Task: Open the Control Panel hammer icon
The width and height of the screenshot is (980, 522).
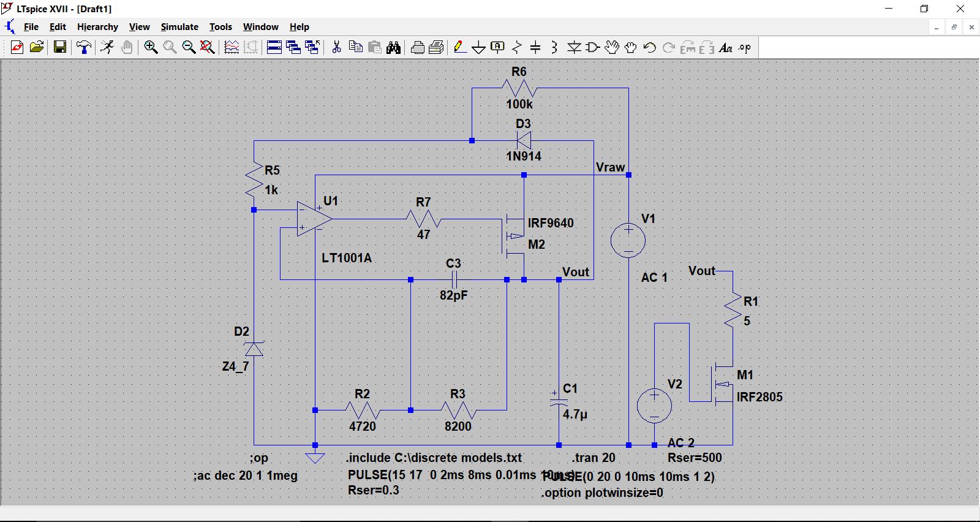Action: tap(84, 47)
